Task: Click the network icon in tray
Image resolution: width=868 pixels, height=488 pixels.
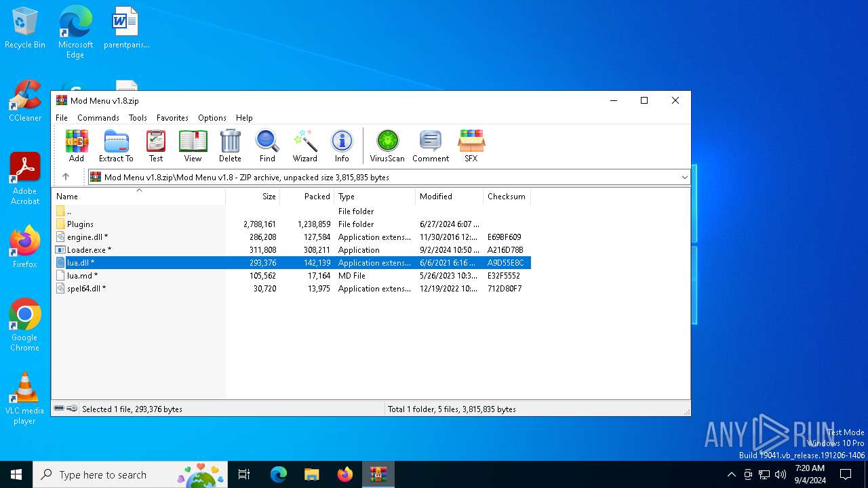Action: [x=764, y=474]
